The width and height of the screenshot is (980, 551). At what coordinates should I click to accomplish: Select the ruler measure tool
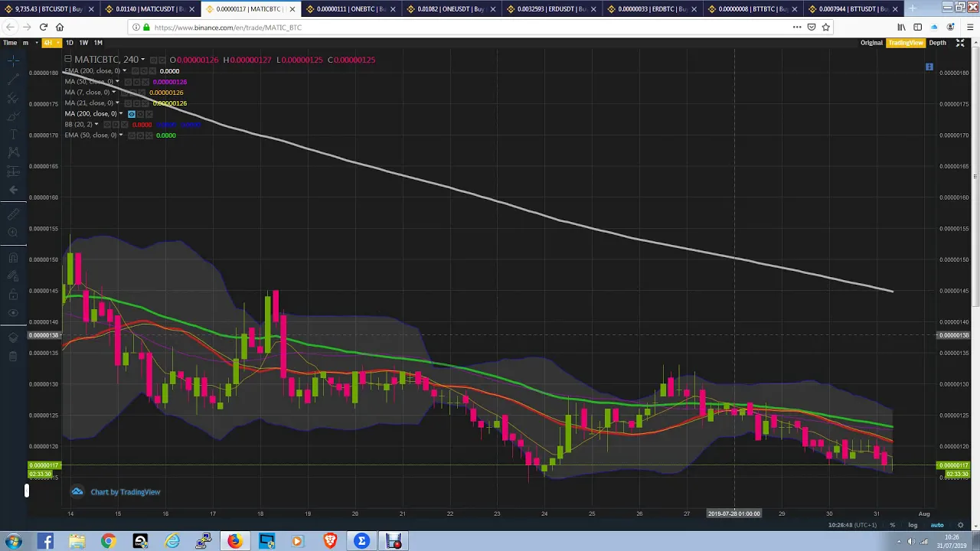13,214
